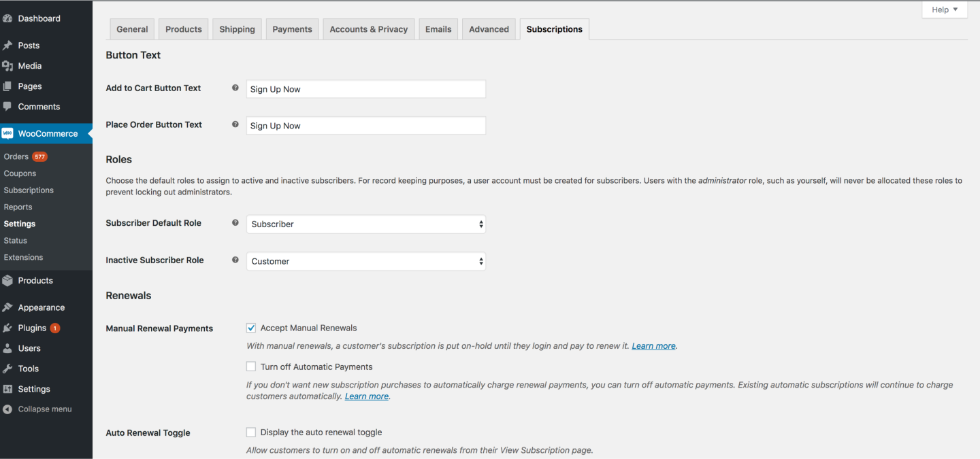The height and width of the screenshot is (459, 980).
Task: Click the Dashboard gauge icon in sidebar
Action: click(x=7, y=18)
